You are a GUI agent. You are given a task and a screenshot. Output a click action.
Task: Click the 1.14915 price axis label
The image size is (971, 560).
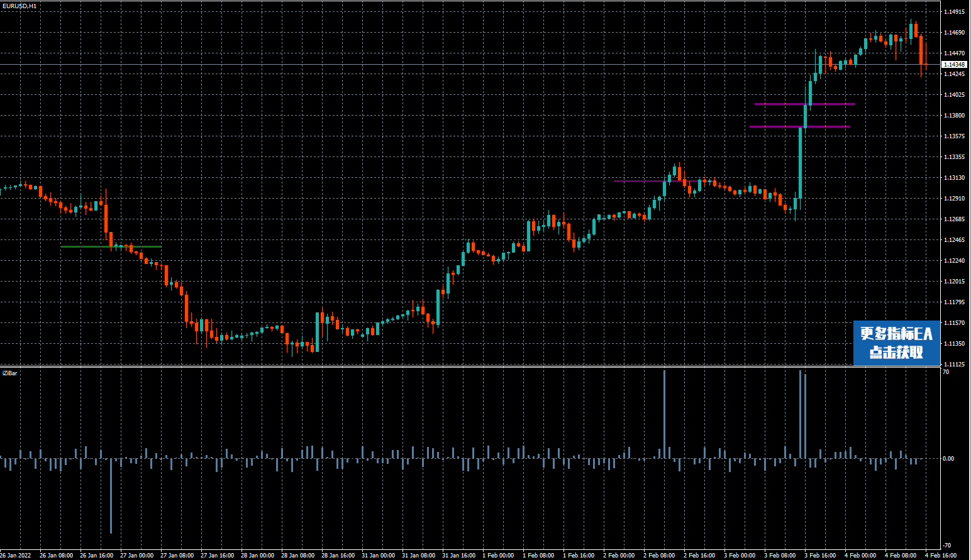(x=954, y=12)
